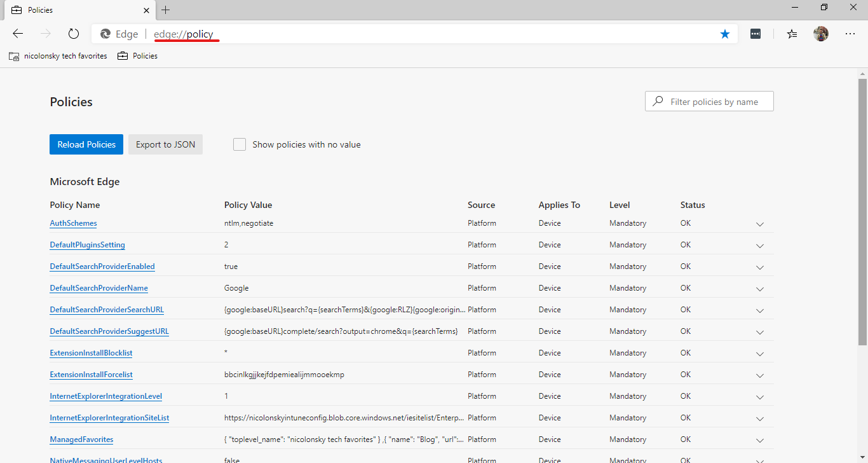Close the Policies tab
This screenshot has height=463, width=868.
[x=146, y=10]
